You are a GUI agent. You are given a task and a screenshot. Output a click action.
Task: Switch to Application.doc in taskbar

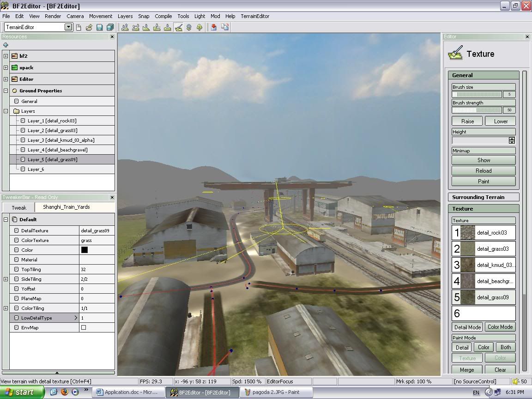click(x=128, y=392)
